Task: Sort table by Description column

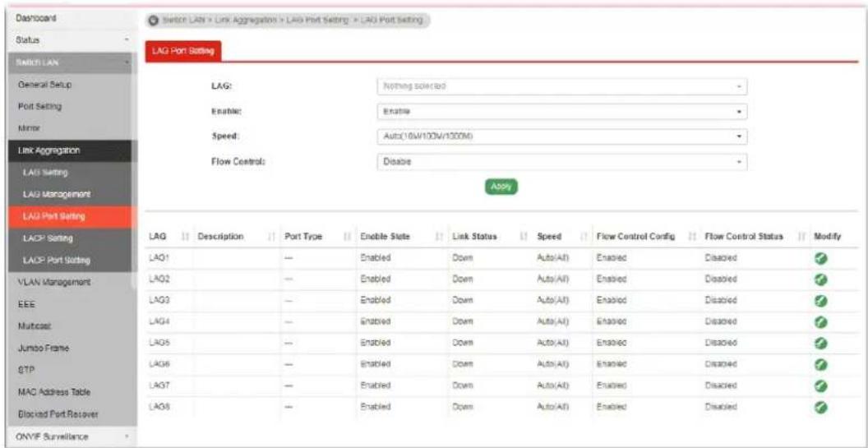Action: [271, 237]
